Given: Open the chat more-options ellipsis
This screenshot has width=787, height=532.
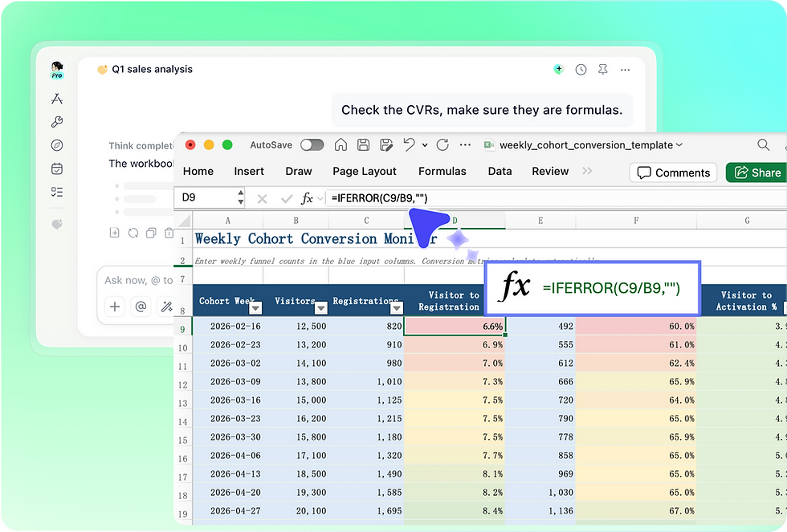Looking at the screenshot, I should pos(625,70).
